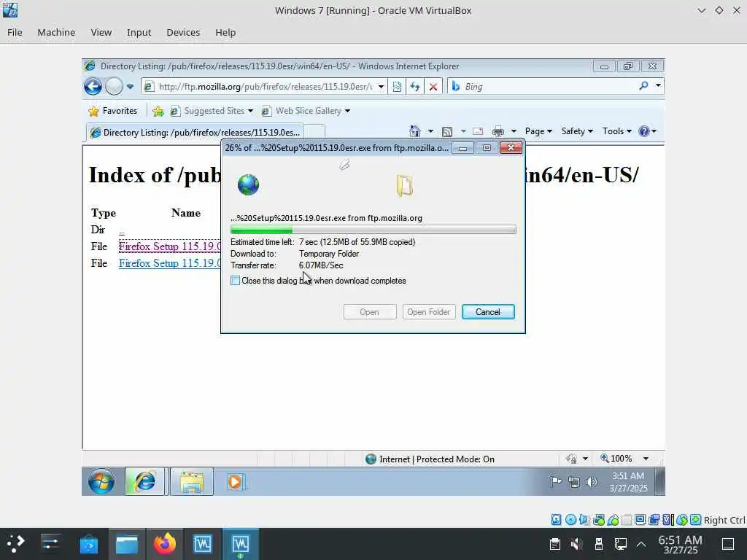747x560 pixels.
Task: Click the Action Center flag tray icon
Action: [556, 482]
